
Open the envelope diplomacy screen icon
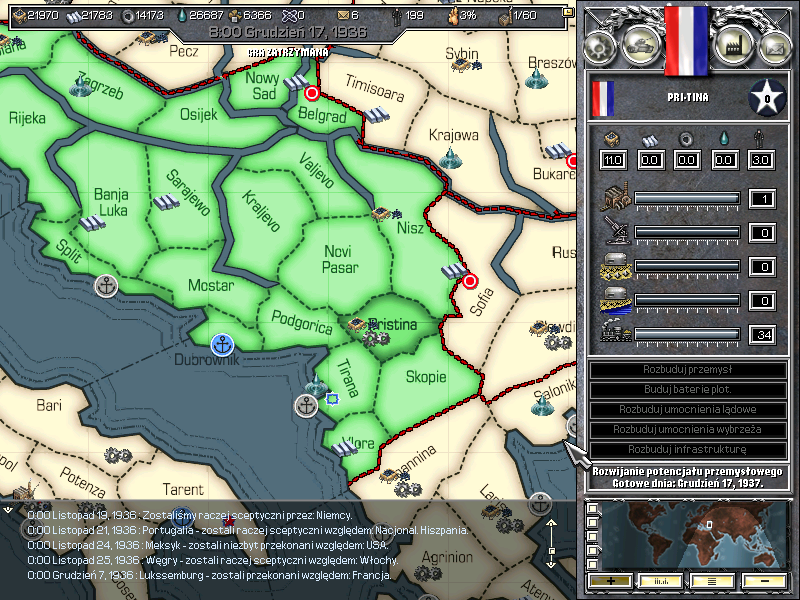(x=774, y=47)
